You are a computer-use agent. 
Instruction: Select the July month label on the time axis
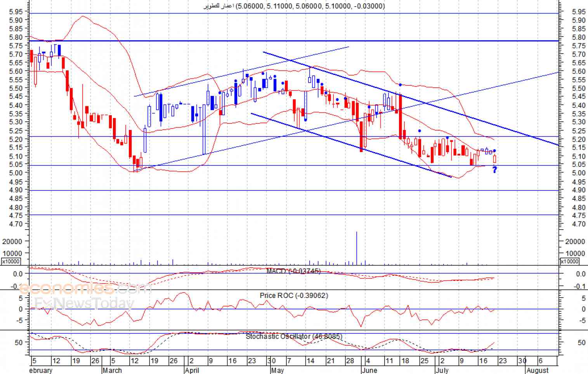(442, 370)
